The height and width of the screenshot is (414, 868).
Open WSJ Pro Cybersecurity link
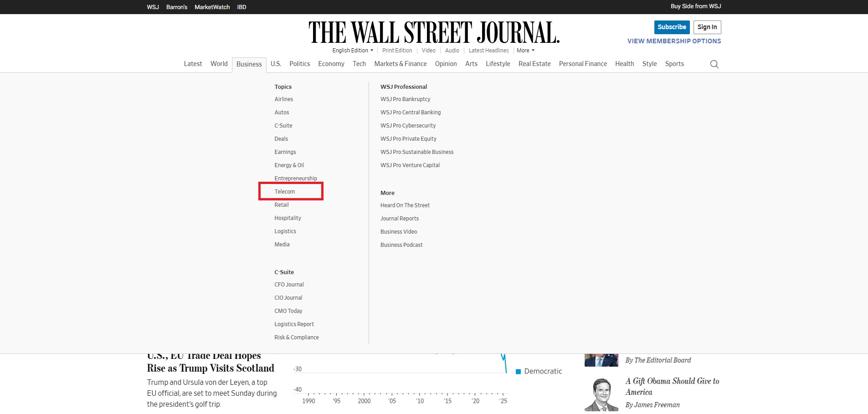[408, 126]
